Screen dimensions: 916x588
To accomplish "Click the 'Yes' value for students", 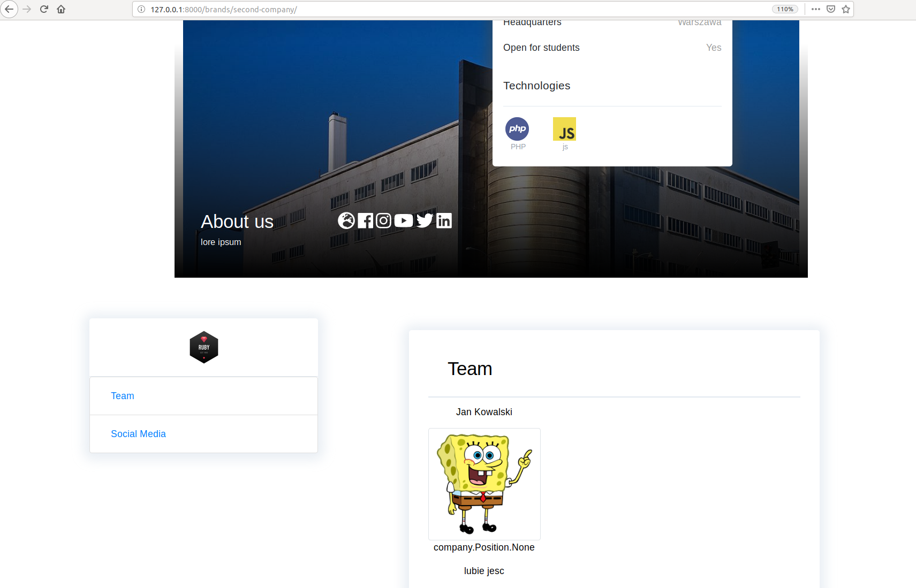I will click(x=714, y=48).
